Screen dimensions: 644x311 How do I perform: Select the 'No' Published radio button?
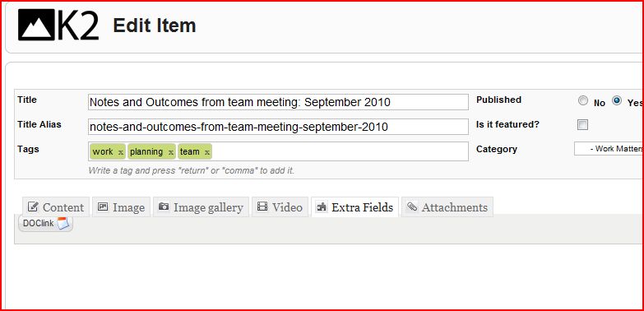pos(583,100)
